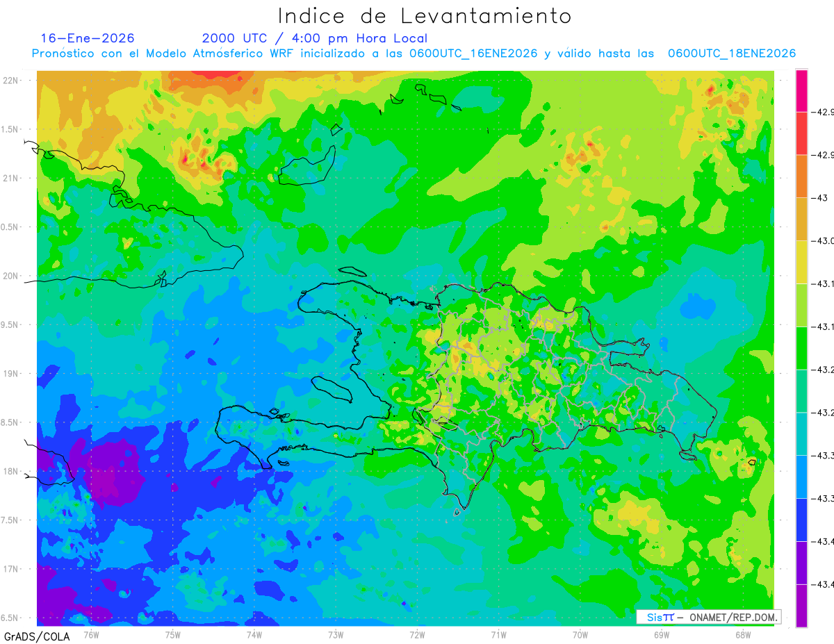Click the 20N latitude label
834x644 pixels.
click(11, 276)
